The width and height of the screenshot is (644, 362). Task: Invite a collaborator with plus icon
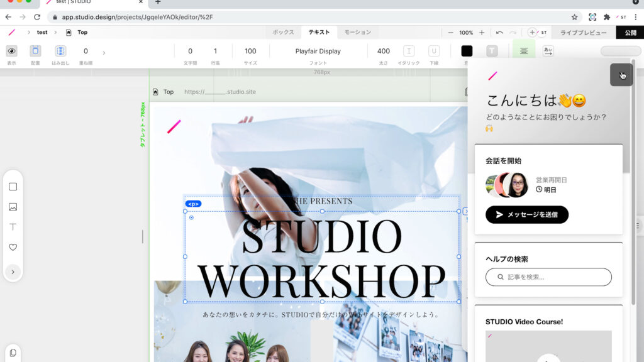pyautogui.click(x=532, y=33)
